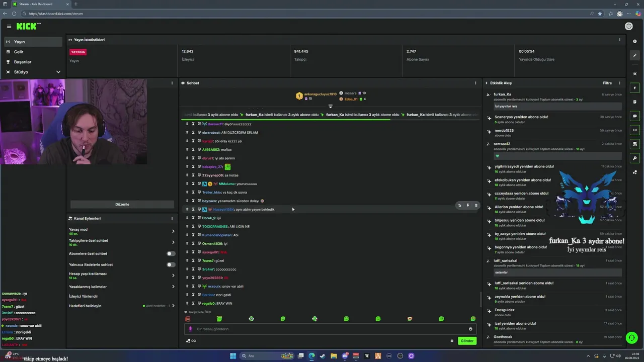Pick the orange face emote in the quick emote row
The height and width of the screenshot is (362, 644).
coord(410,319)
